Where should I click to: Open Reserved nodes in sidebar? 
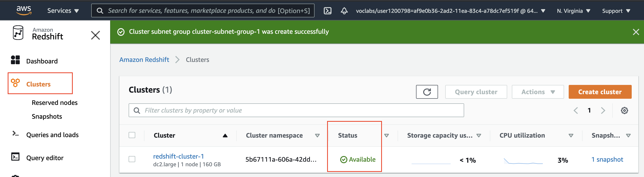(x=55, y=103)
